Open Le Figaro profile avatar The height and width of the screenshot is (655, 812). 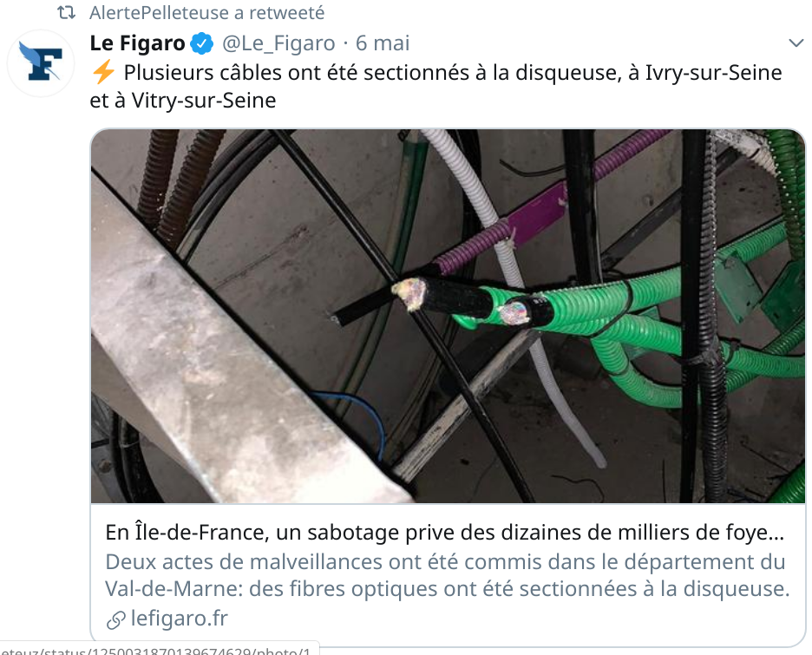pyautogui.click(x=41, y=63)
